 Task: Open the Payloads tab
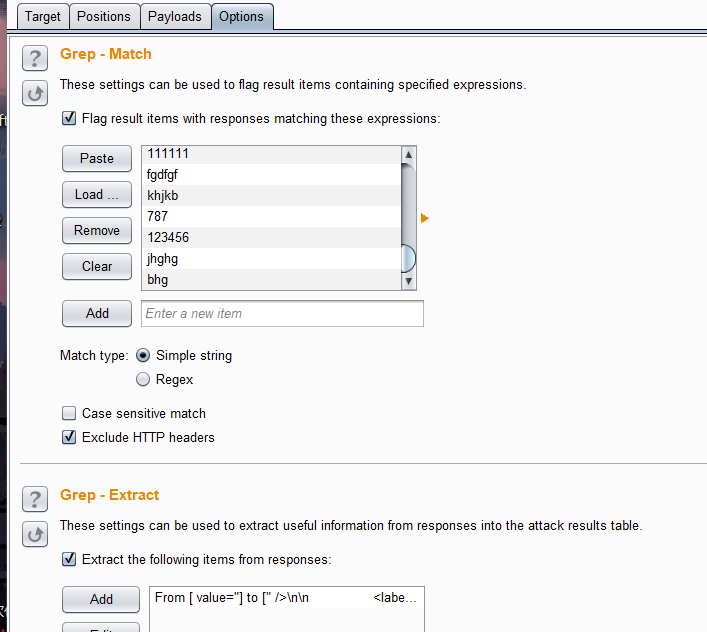point(175,16)
